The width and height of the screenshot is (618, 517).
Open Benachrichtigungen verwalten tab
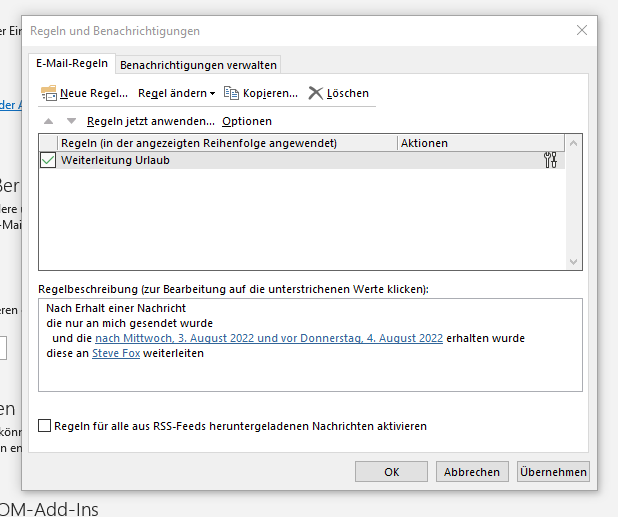click(x=198, y=65)
